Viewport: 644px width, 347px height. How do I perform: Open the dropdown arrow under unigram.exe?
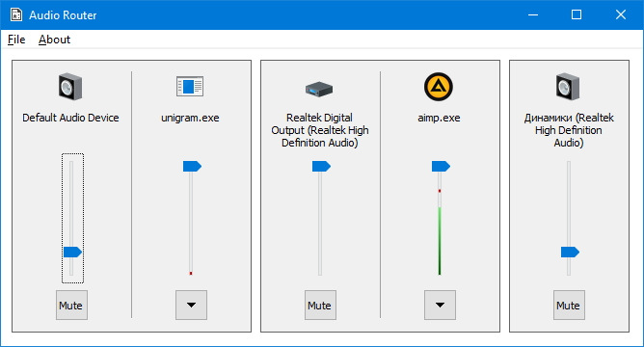191,306
